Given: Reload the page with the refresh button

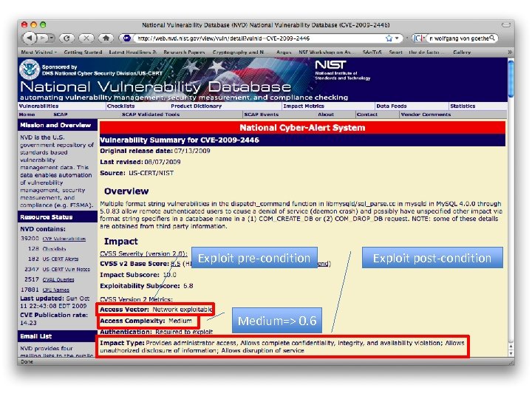Looking at the screenshot, I should [x=66, y=38].
